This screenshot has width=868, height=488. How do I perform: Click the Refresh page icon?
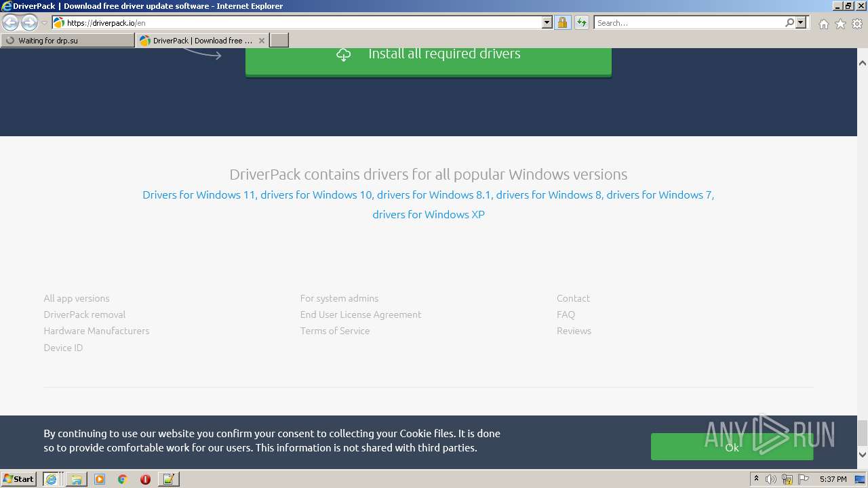pos(581,22)
